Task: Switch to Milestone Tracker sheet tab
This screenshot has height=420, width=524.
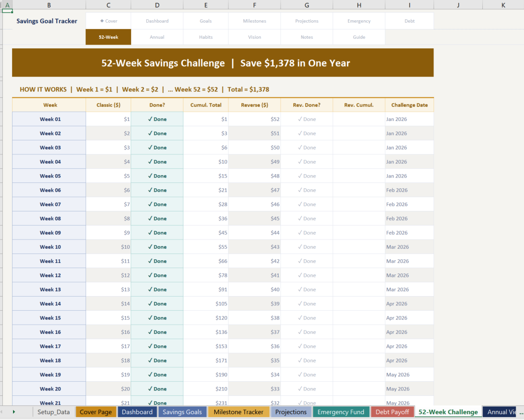Action: point(238,412)
